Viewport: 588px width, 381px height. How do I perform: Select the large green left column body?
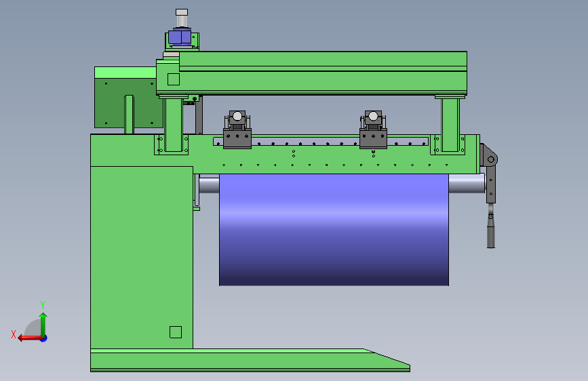click(x=142, y=257)
